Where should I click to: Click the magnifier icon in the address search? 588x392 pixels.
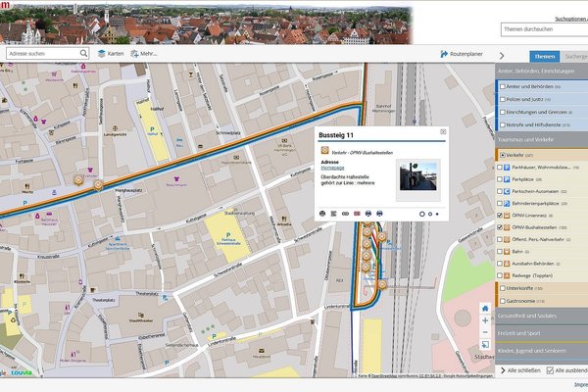[x=83, y=54]
